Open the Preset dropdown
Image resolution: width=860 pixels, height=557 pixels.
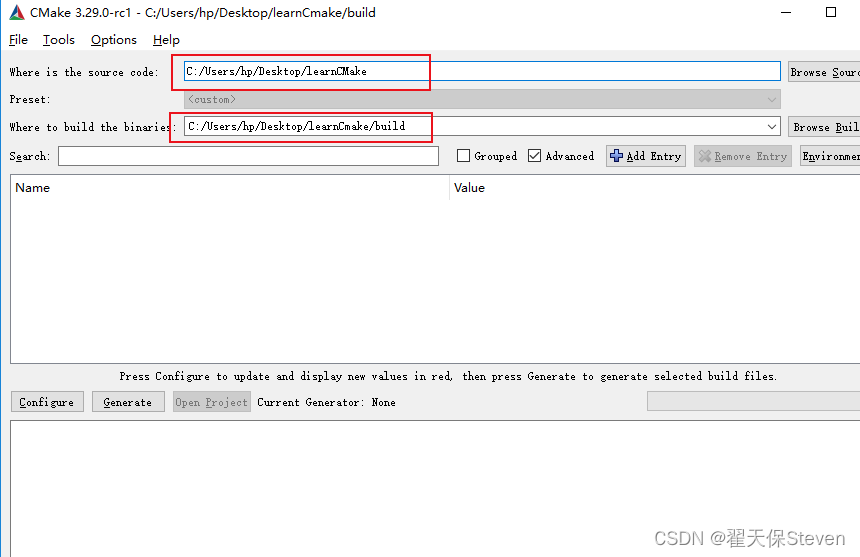(x=482, y=99)
